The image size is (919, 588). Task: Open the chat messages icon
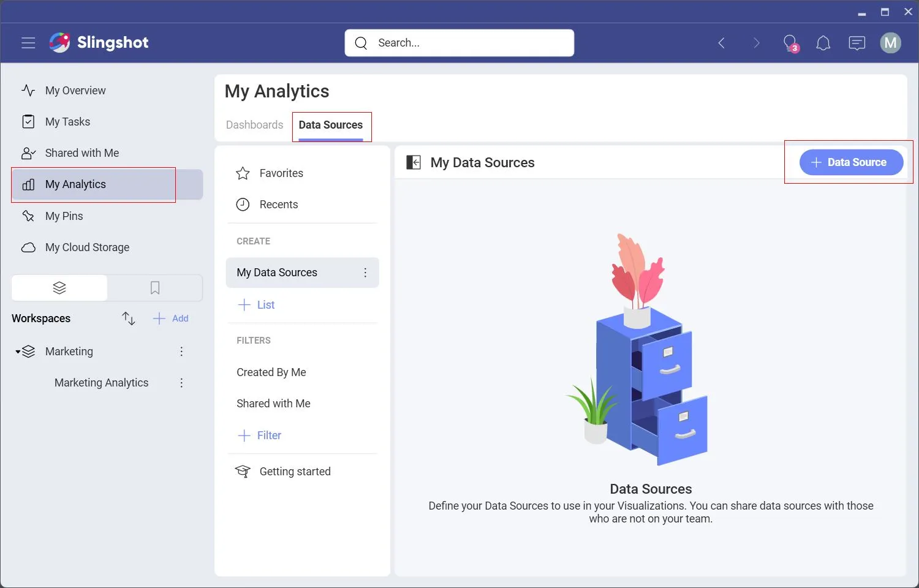[x=857, y=43]
